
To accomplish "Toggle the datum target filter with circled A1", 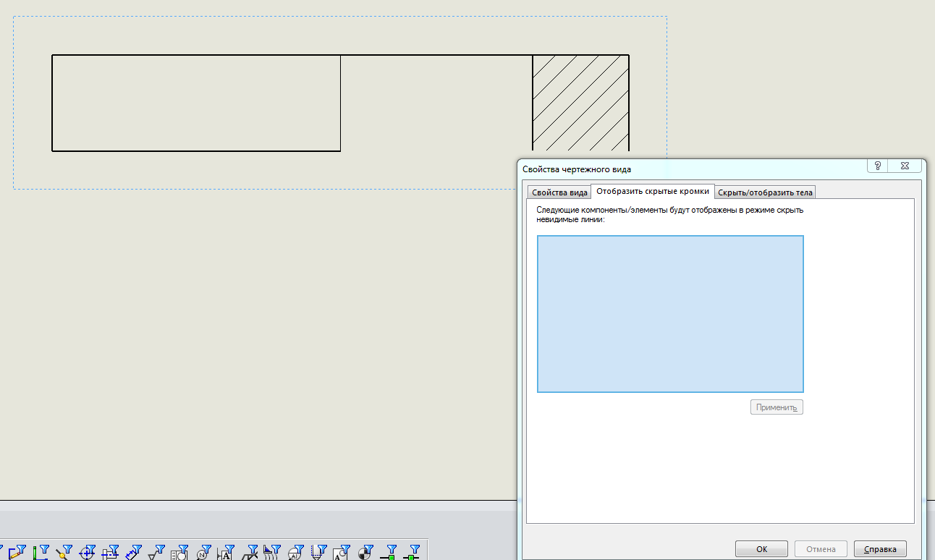I will 295,552.
